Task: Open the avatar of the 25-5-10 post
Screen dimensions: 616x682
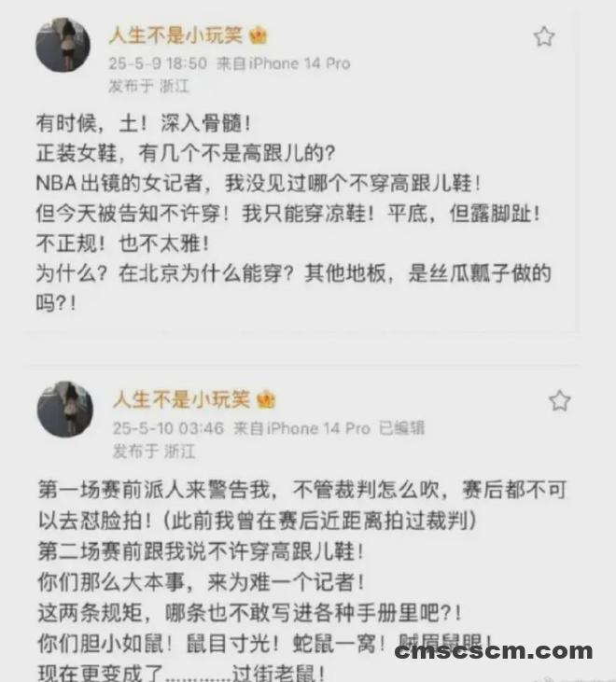Action: pos(65,410)
